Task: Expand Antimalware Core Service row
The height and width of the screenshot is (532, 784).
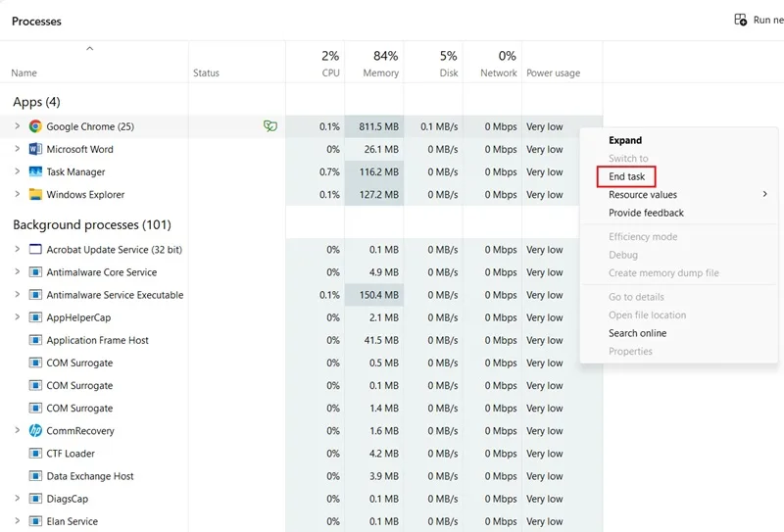Action: click(17, 271)
